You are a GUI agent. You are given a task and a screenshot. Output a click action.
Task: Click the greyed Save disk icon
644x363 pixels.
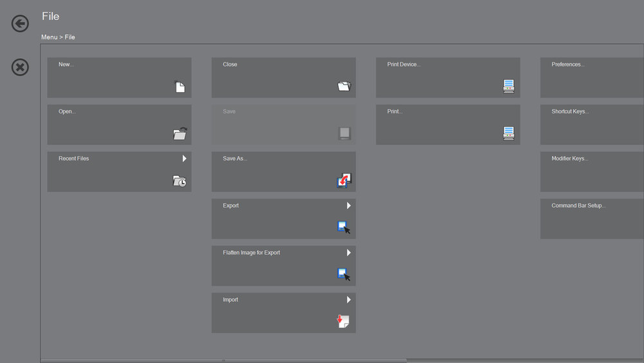point(344,133)
